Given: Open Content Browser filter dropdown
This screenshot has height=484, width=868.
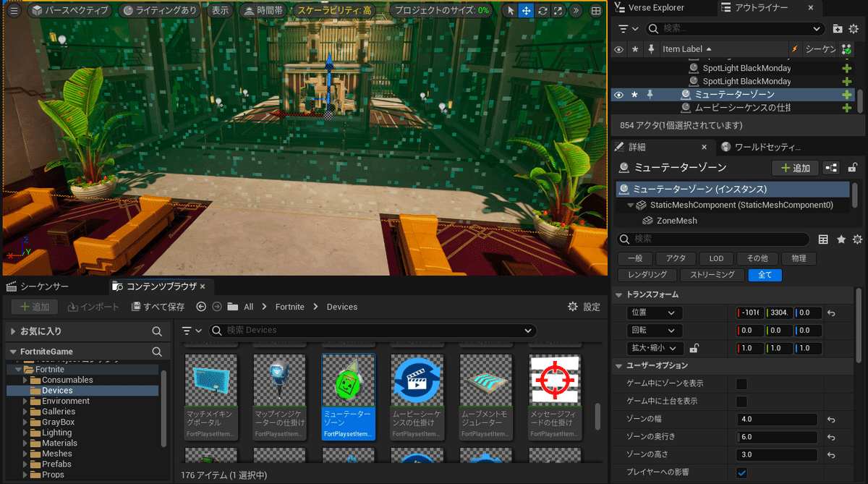Looking at the screenshot, I should (x=192, y=330).
